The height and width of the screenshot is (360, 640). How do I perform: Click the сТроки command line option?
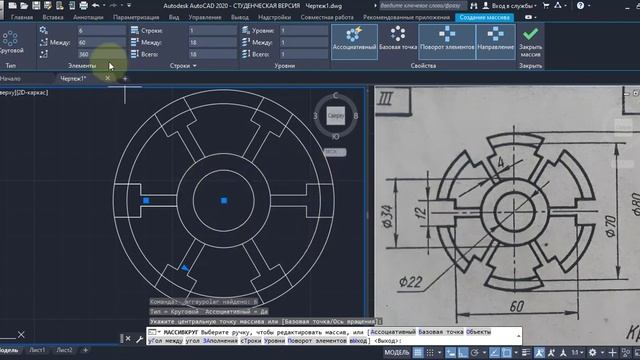coord(251,340)
